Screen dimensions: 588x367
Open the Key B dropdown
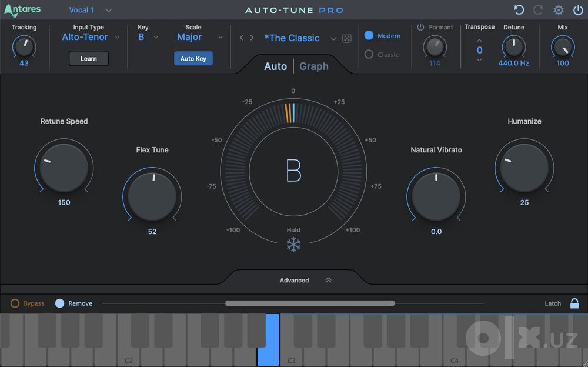pos(148,37)
